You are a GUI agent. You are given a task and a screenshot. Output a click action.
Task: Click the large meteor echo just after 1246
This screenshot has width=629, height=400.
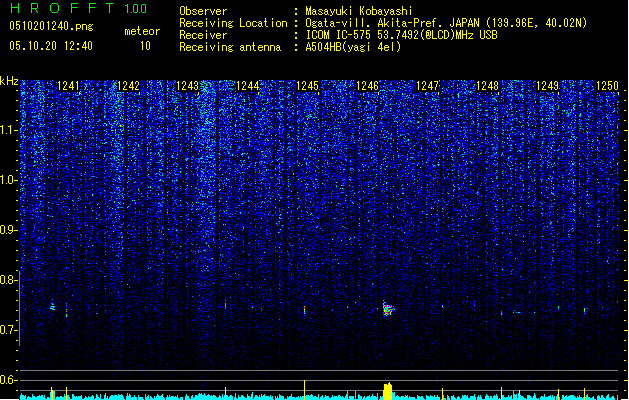(x=388, y=309)
